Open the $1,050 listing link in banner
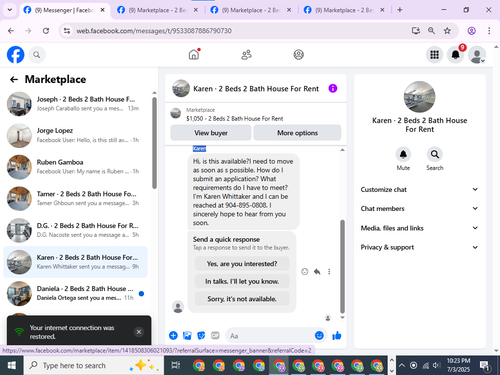 234,119
